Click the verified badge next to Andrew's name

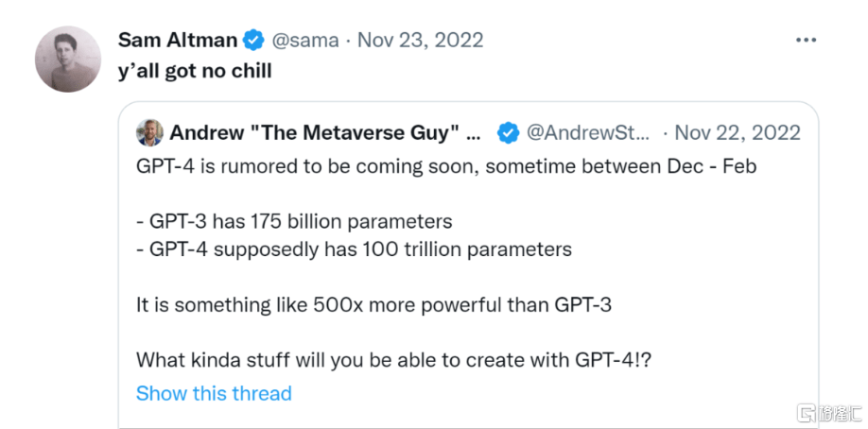pyautogui.click(x=508, y=132)
